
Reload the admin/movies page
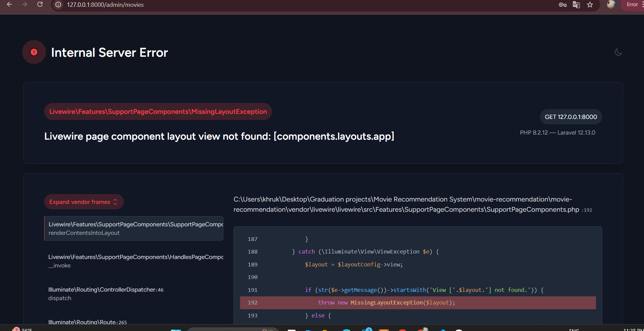click(40, 4)
